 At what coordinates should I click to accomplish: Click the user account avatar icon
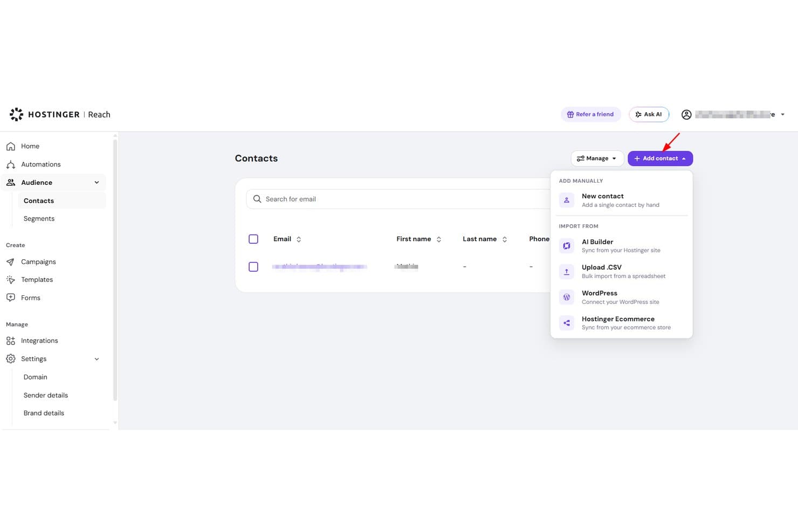pos(686,114)
